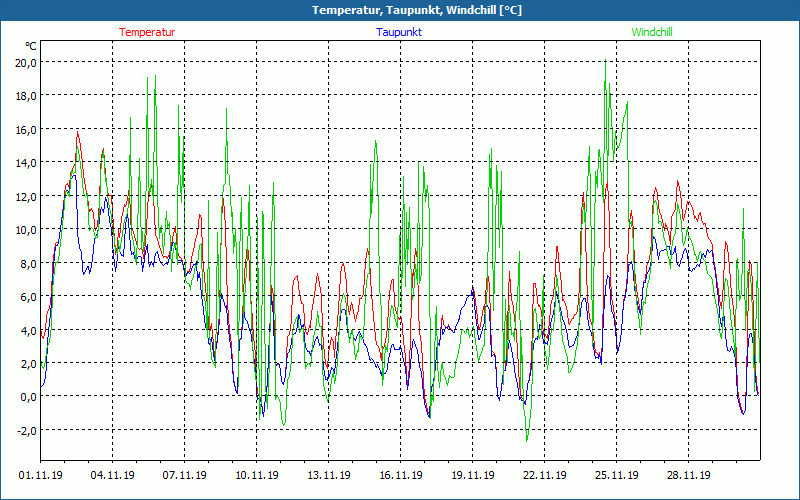Click the 04.11.19 date label
The height and width of the screenshot is (500, 800).
pyautogui.click(x=113, y=475)
